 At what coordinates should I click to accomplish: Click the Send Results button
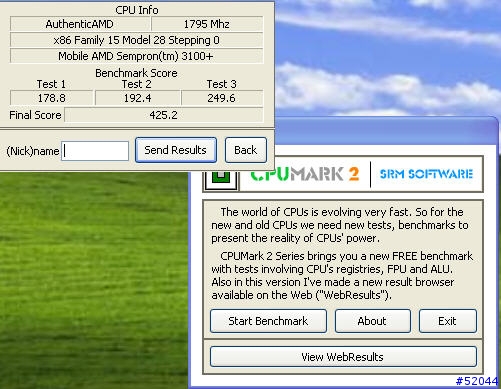(176, 150)
